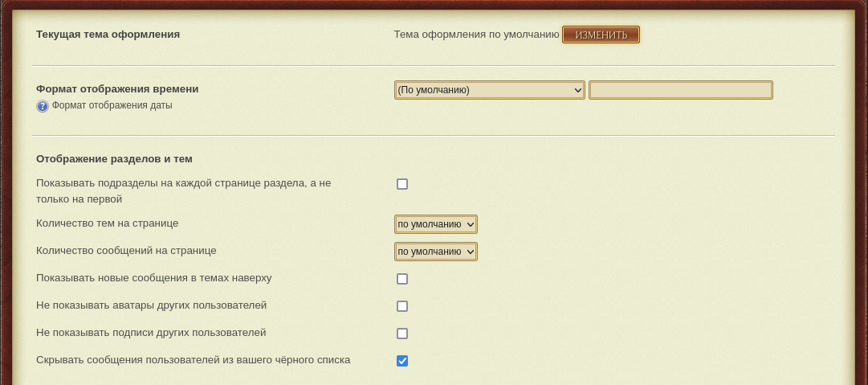Viewport: 868px width, 385px height.
Task: Open the Количество тем на странице dropdown
Action: click(x=436, y=224)
